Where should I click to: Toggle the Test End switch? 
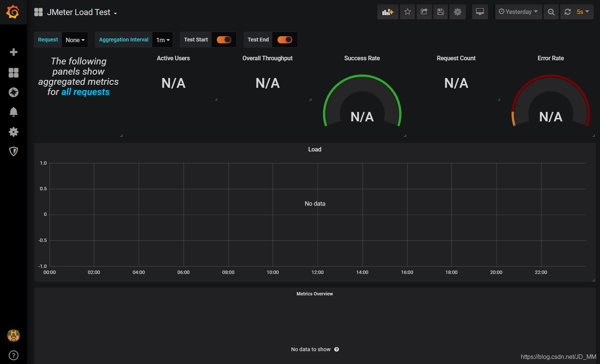point(285,40)
